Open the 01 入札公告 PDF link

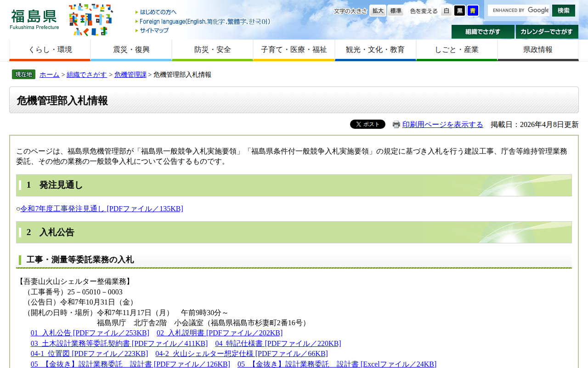point(90,333)
